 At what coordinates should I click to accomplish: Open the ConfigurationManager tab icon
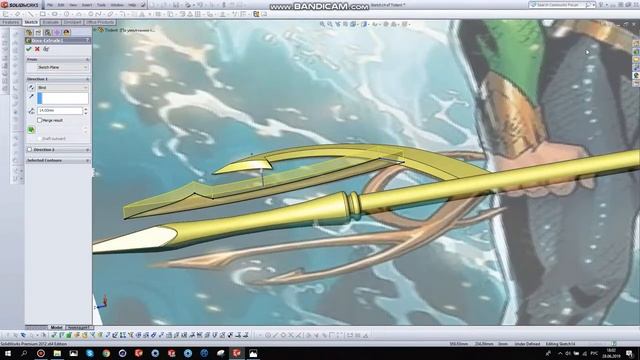tap(48, 32)
